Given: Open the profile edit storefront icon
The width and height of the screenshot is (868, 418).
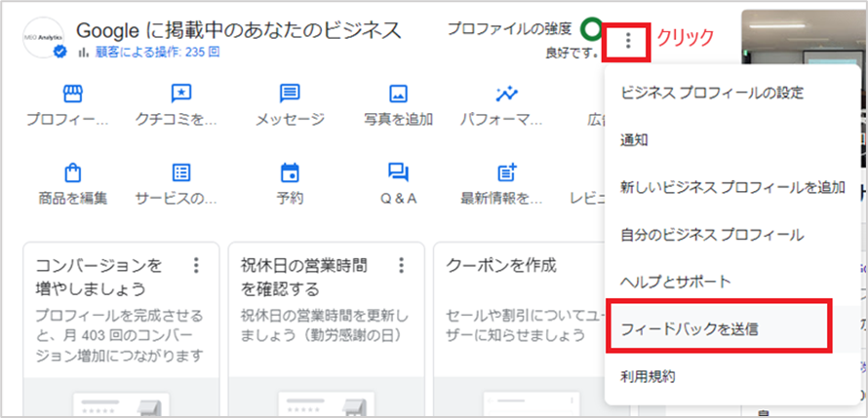Looking at the screenshot, I should click(72, 94).
